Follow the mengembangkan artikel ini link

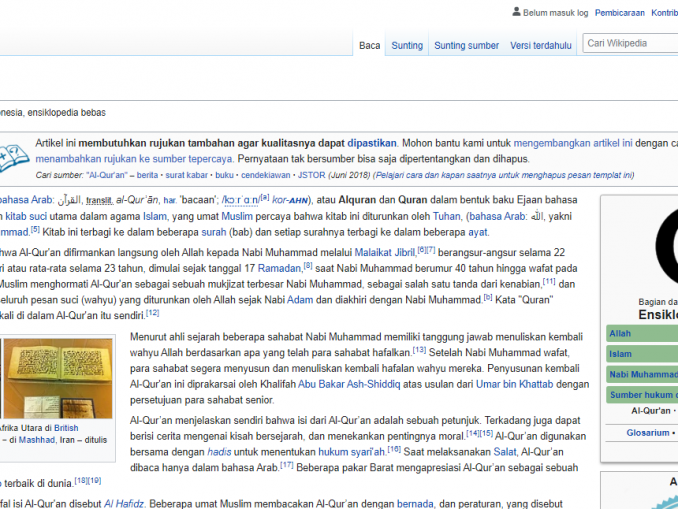pyautogui.click(x=572, y=143)
